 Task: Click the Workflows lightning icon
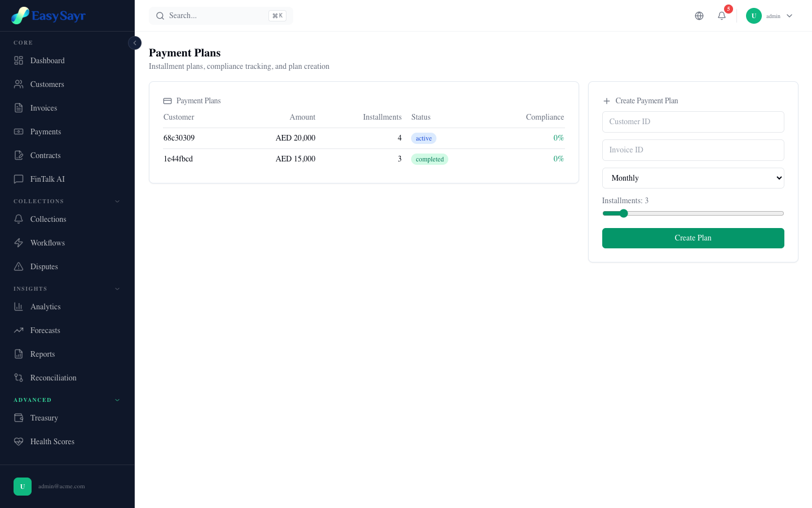[20, 243]
